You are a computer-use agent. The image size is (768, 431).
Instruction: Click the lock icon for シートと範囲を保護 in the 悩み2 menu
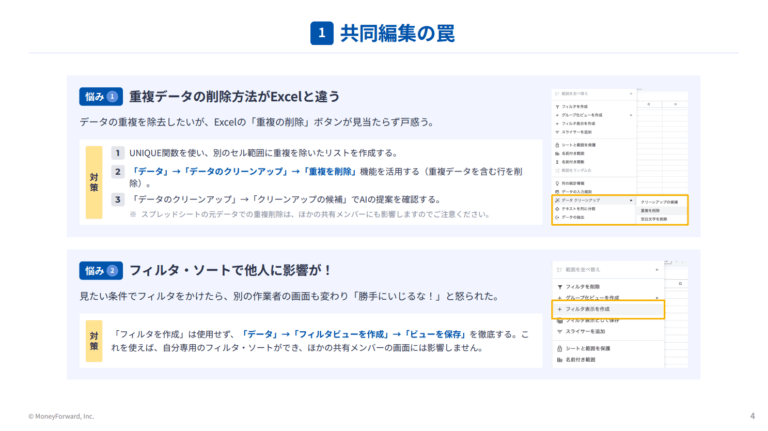(560, 349)
